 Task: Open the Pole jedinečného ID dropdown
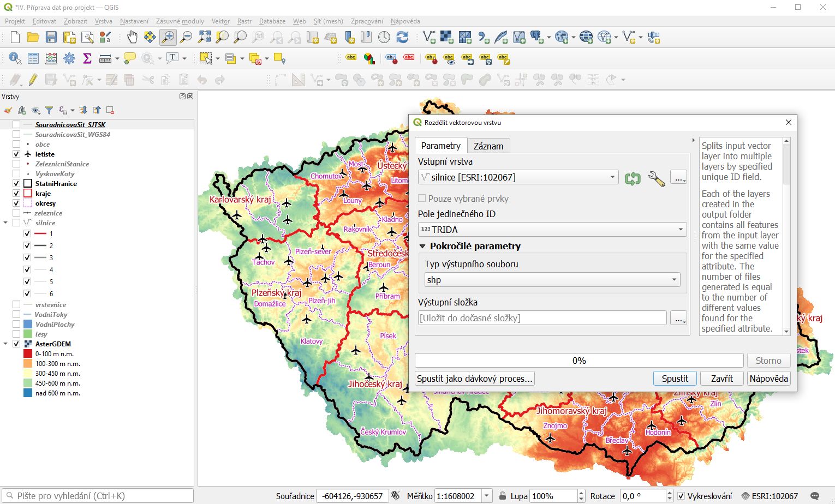tap(552, 230)
